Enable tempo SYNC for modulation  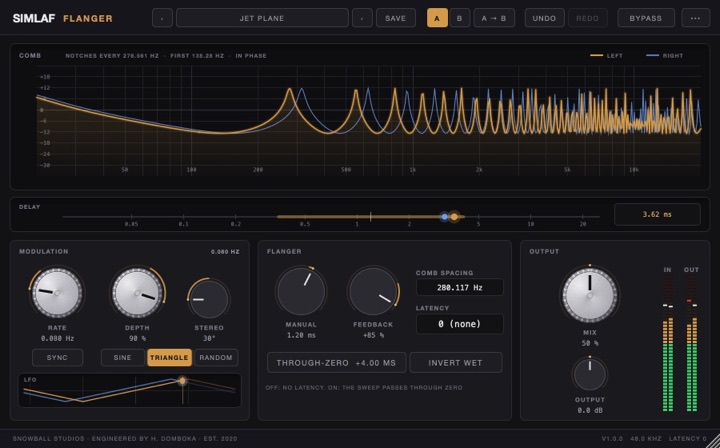click(57, 358)
